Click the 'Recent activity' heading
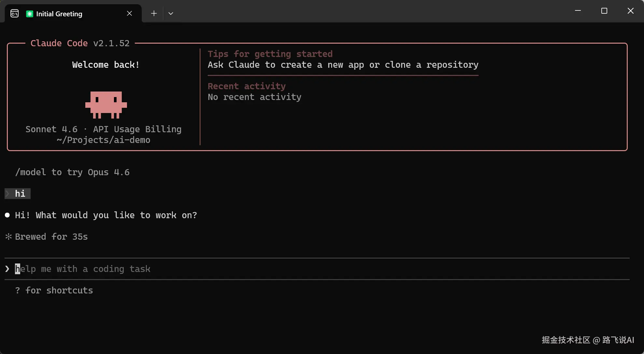Viewport: 644px width, 354px height. pos(246,86)
